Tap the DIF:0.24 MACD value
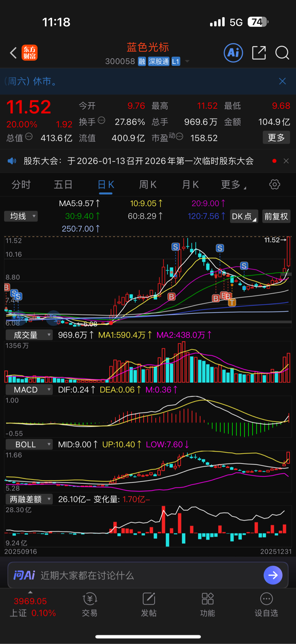Screen dimensions: 296x644 77,390
